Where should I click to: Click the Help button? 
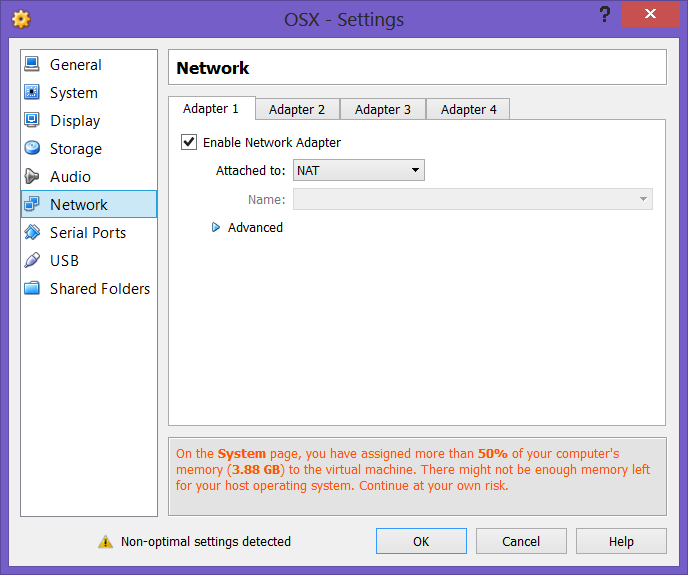(x=621, y=541)
